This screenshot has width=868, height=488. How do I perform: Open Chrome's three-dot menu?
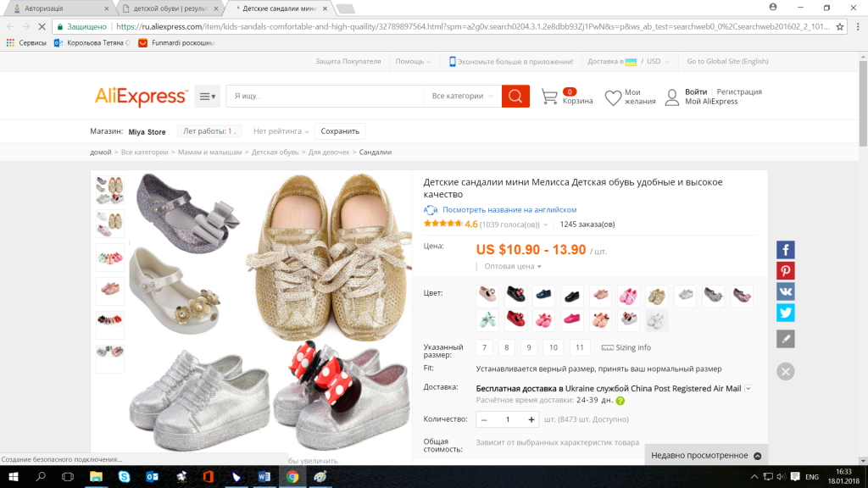858,26
